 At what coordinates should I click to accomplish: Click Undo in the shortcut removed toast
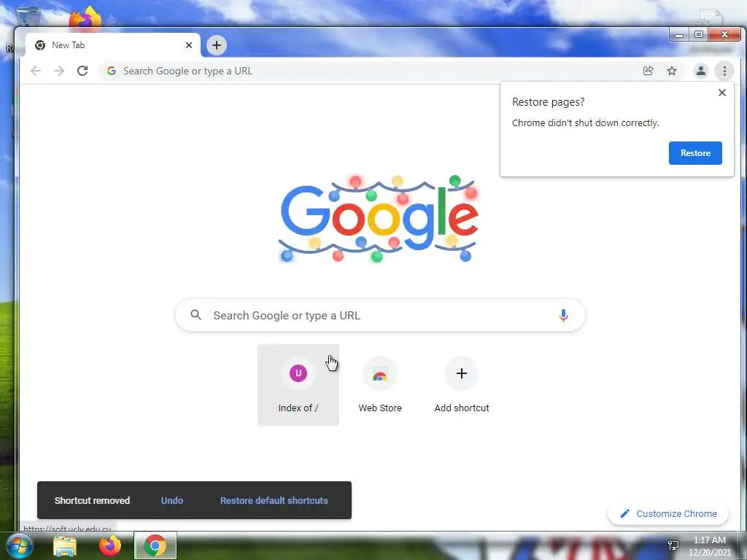(172, 500)
